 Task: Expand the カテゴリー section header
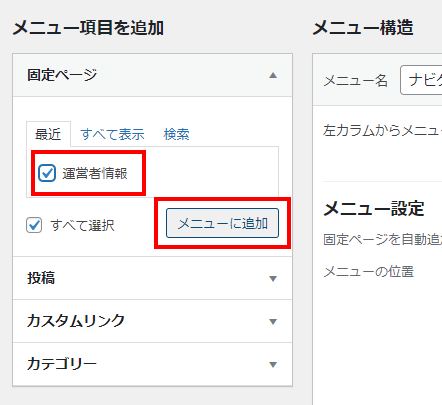pos(152,364)
